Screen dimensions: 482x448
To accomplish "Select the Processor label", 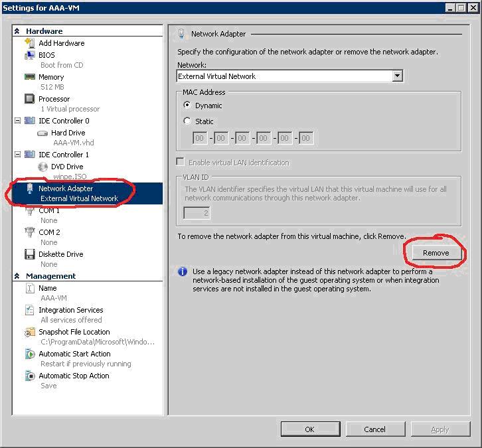I will [x=54, y=99].
